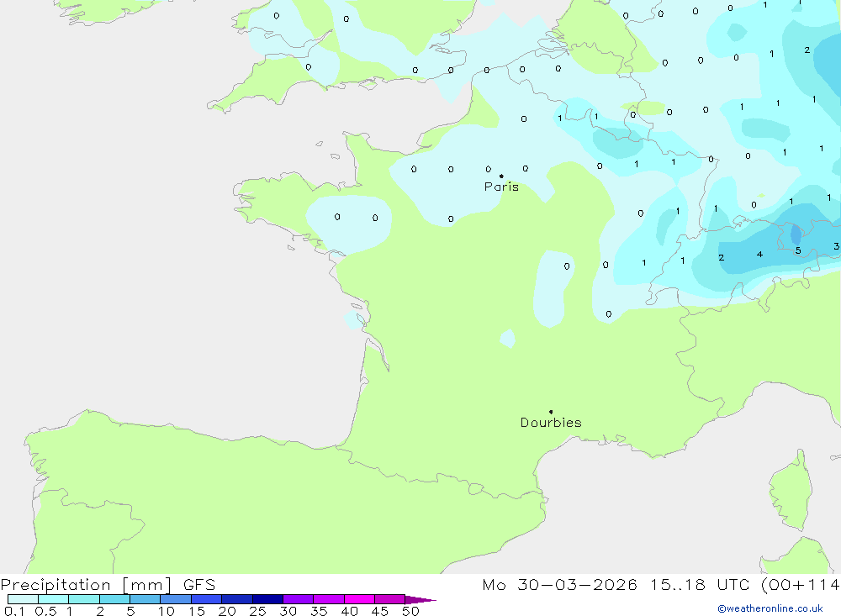Select the 0.5–1 mm legend swatch
This screenshot has height=616, width=841.
[x=54, y=599]
